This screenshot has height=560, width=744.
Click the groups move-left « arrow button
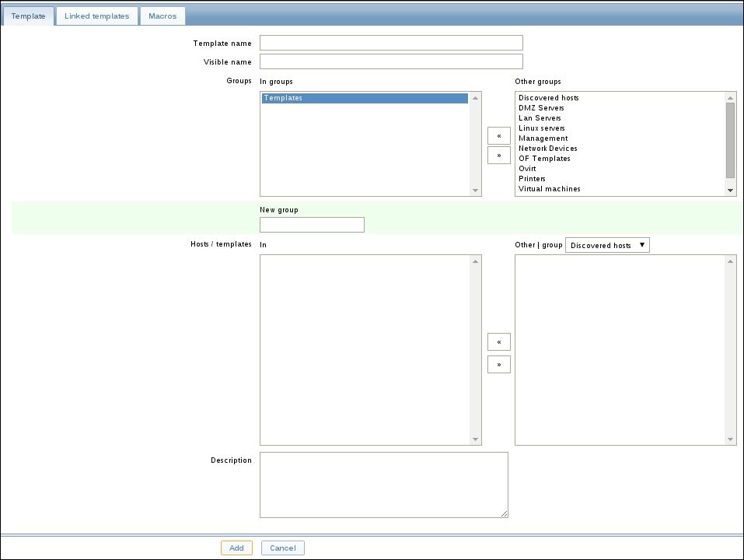498,136
